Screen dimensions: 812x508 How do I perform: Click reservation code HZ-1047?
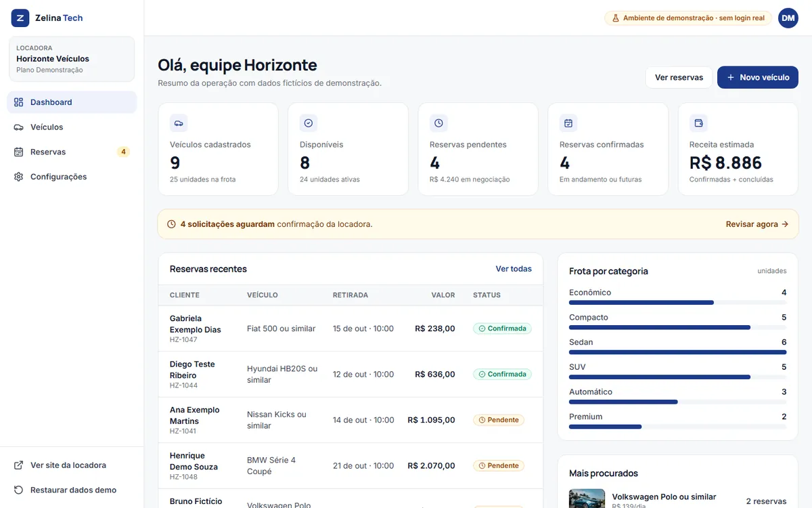tap(183, 340)
